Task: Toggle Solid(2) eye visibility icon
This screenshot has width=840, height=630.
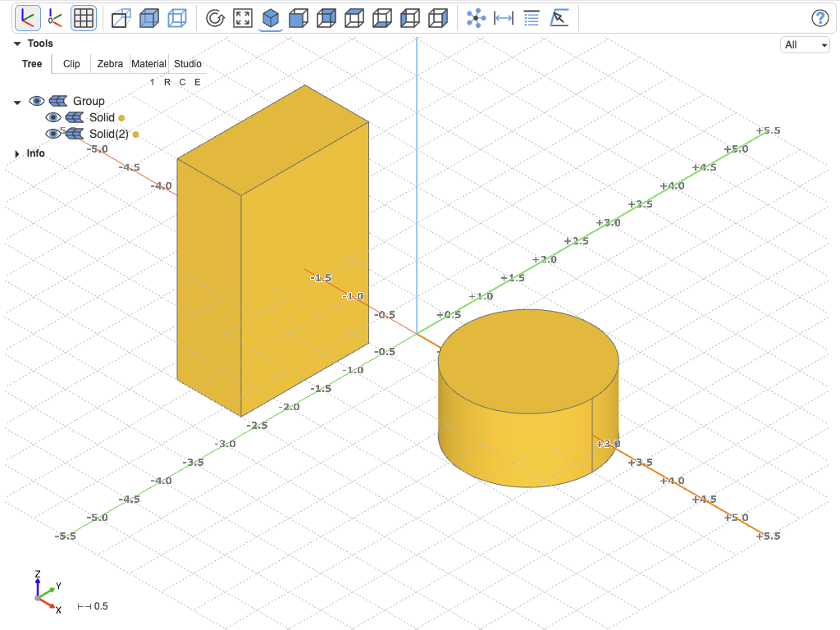Action: point(53,134)
